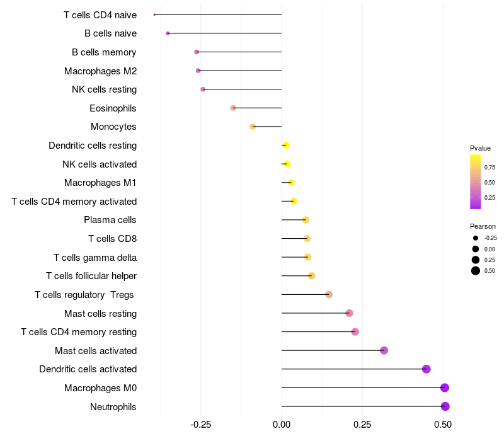Click the Pearson 0.00 legend circle
Screen dimensions: 504x441
click(x=476, y=249)
